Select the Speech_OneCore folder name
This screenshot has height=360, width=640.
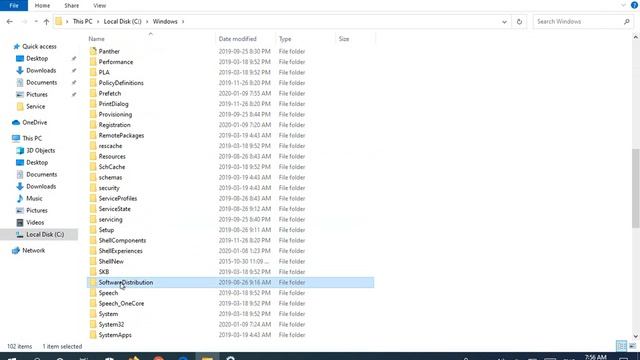click(x=121, y=303)
